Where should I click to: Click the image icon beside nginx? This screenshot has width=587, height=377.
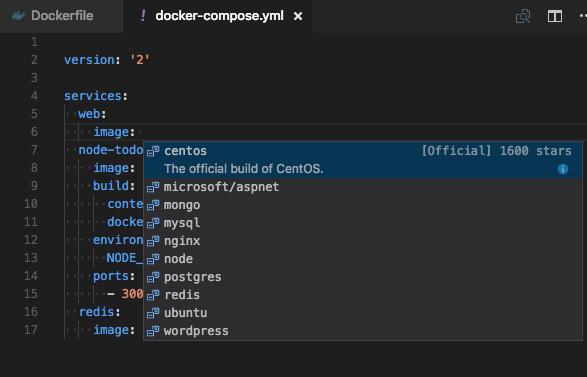[x=153, y=241]
